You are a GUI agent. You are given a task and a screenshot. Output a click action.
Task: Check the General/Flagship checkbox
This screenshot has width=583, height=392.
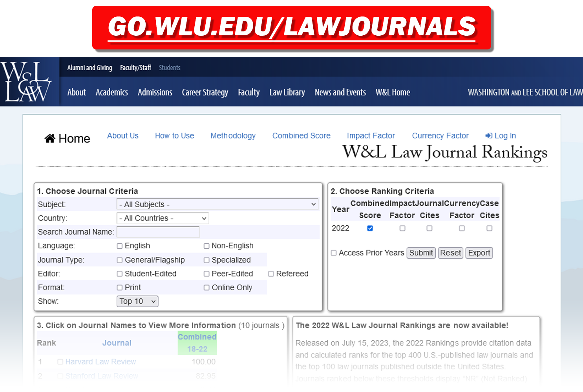(120, 260)
